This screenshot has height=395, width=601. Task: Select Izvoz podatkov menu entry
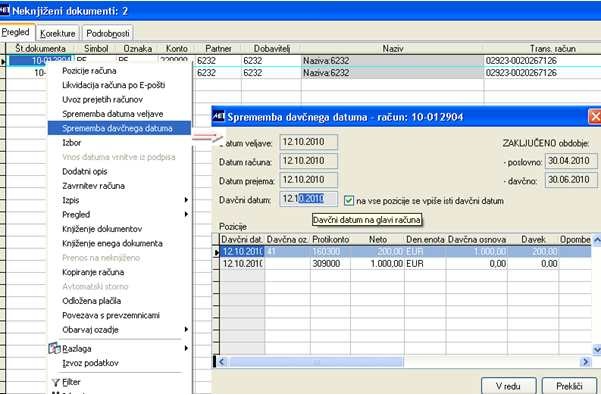tap(90, 363)
